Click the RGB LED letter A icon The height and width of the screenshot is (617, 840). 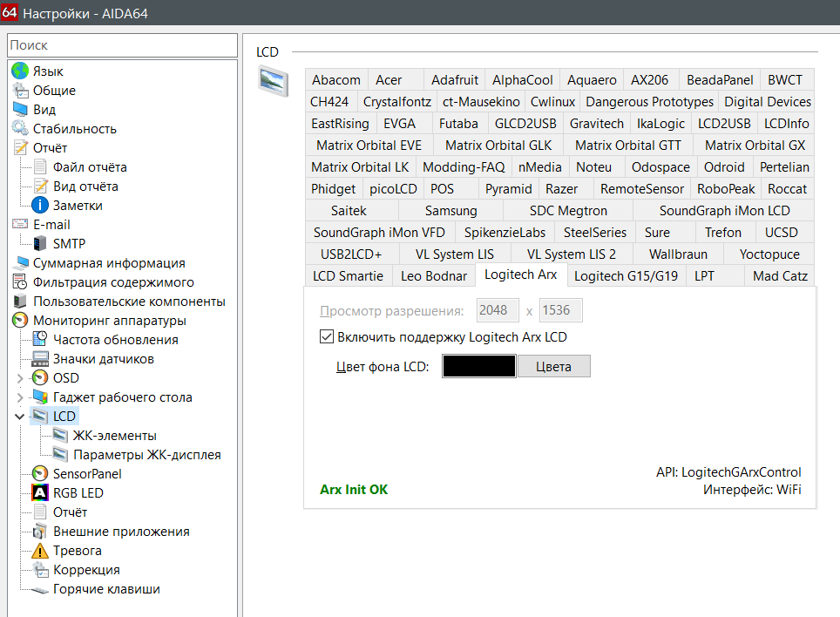pyautogui.click(x=40, y=492)
